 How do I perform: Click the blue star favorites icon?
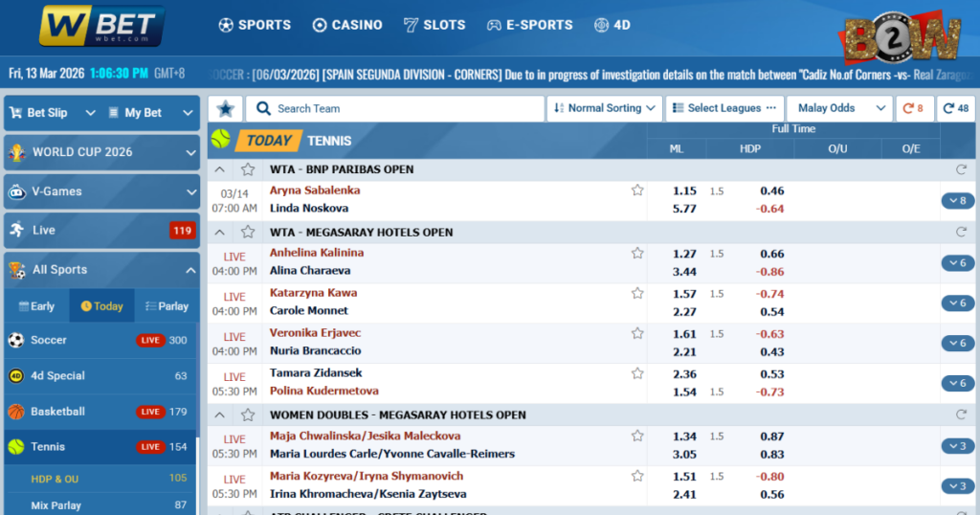(226, 109)
